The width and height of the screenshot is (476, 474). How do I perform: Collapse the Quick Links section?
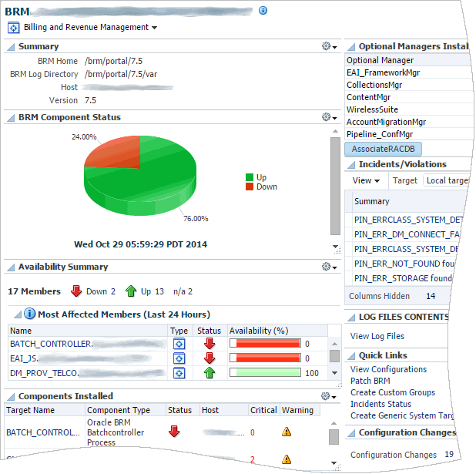click(x=351, y=356)
